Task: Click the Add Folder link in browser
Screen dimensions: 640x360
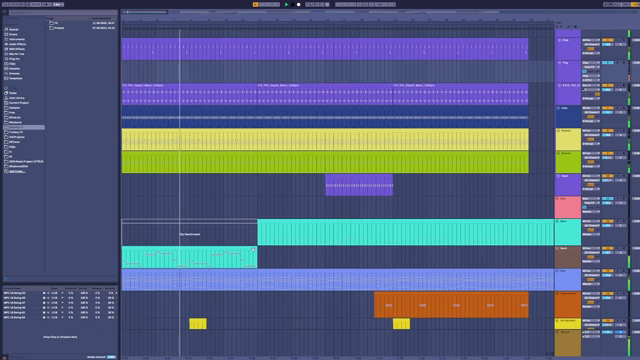Action: (x=17, y=171)
